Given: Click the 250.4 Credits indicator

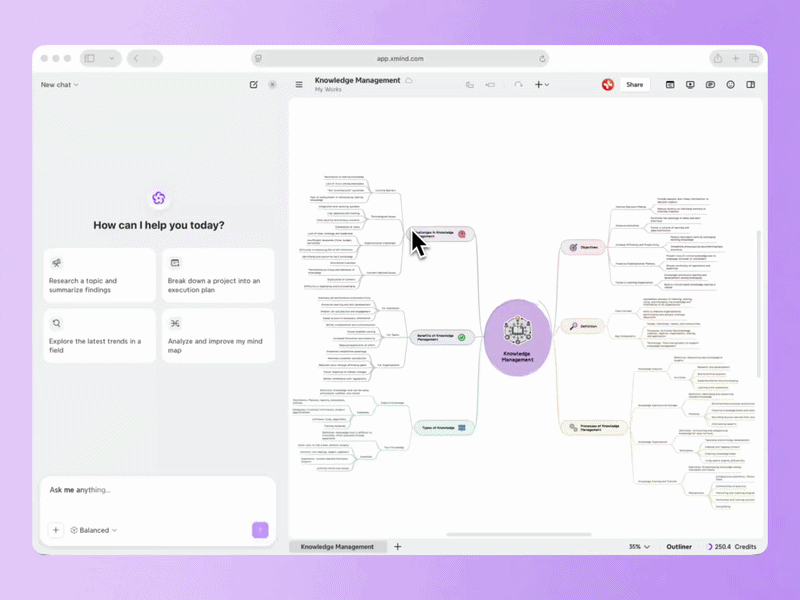Looking at the screenshot, I should [732, 546].
